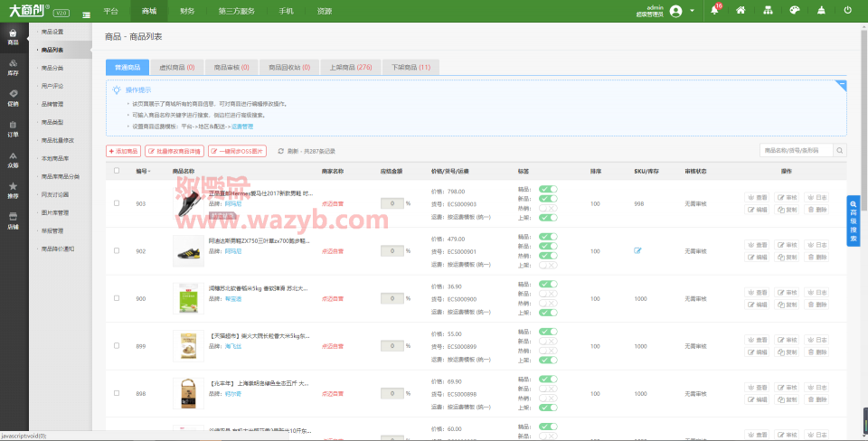The image size is (868, 441).
Task: Open the 推荐 star sidebar icon
Action: click(x=14, y=191)
